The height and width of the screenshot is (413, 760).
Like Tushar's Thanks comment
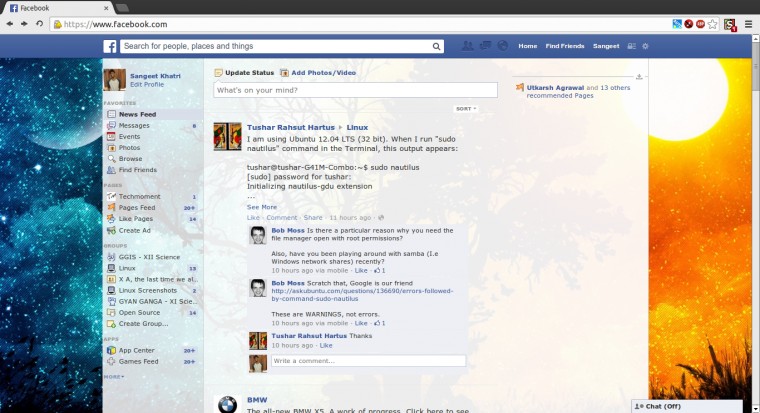(x=326, y=346)
